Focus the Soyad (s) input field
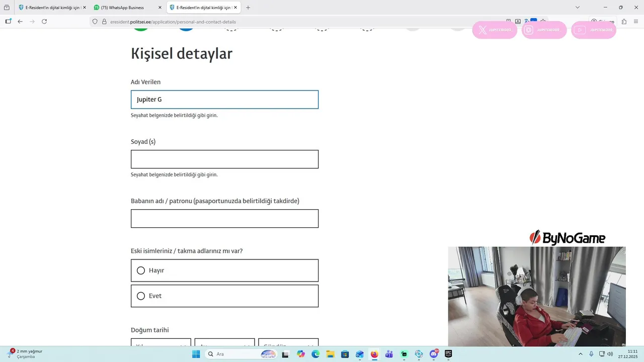Viewport: 644px width, 362px height. (x=224, y=159)
